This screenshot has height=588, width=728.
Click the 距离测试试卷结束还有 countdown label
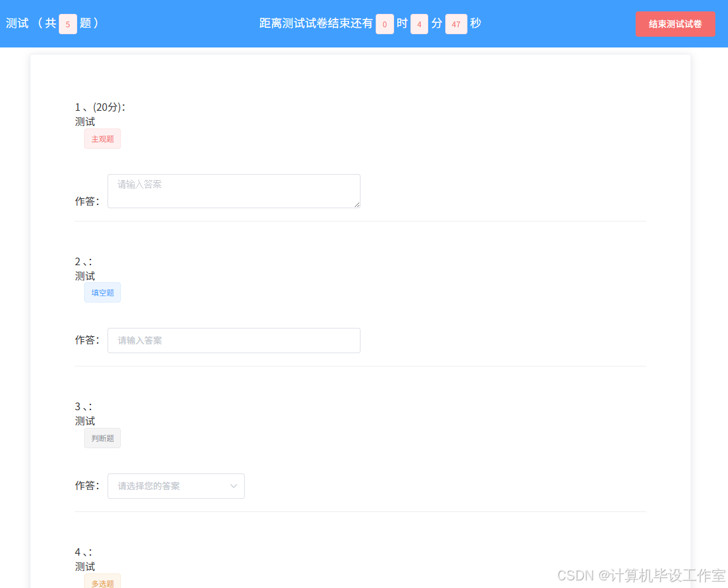[316, 23]
